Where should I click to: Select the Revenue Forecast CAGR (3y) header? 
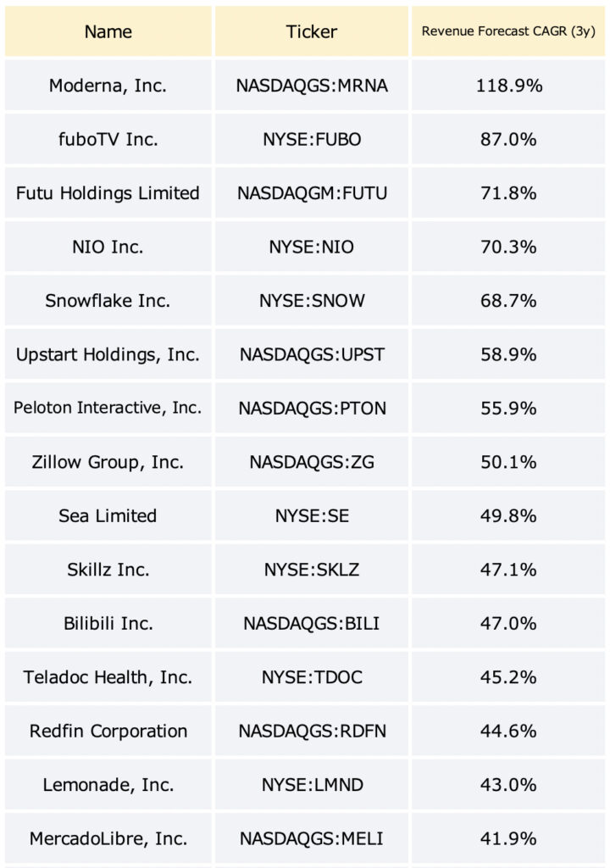point(508,31)
